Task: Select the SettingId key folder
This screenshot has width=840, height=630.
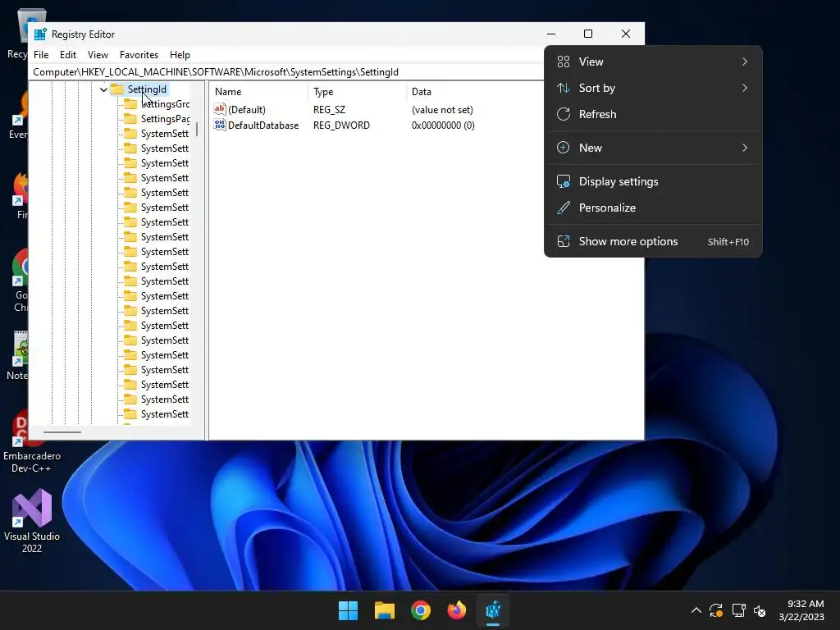Action: coord(147,89)
